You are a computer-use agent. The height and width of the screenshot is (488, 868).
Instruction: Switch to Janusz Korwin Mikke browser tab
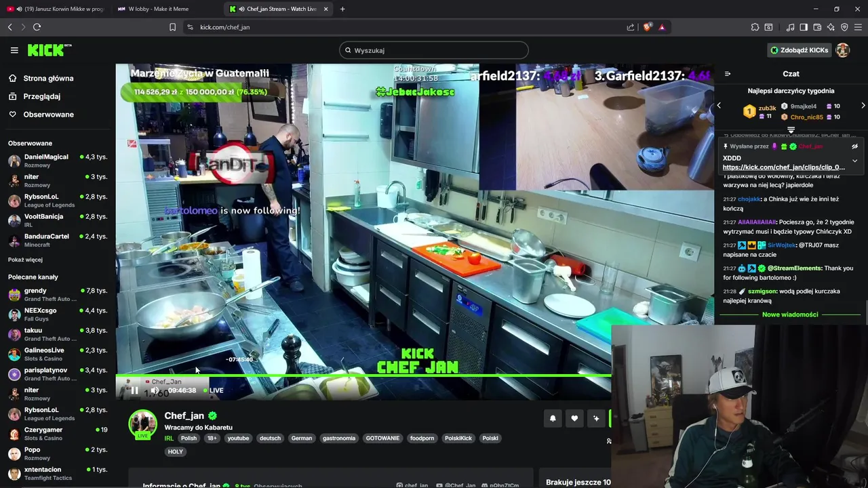coord(56,9)
